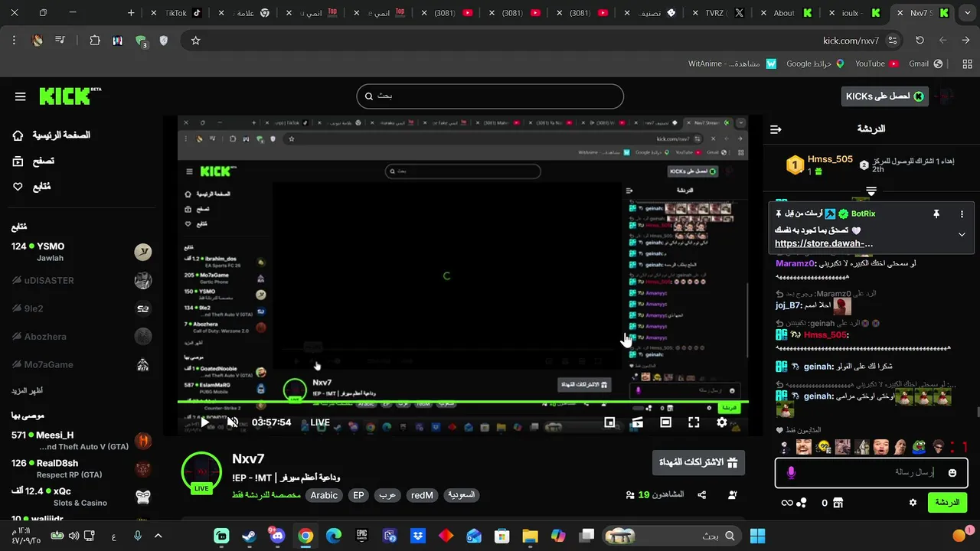
Task: Open the Mo7aGame channel in the sidebar
Action: coord(80,365)
